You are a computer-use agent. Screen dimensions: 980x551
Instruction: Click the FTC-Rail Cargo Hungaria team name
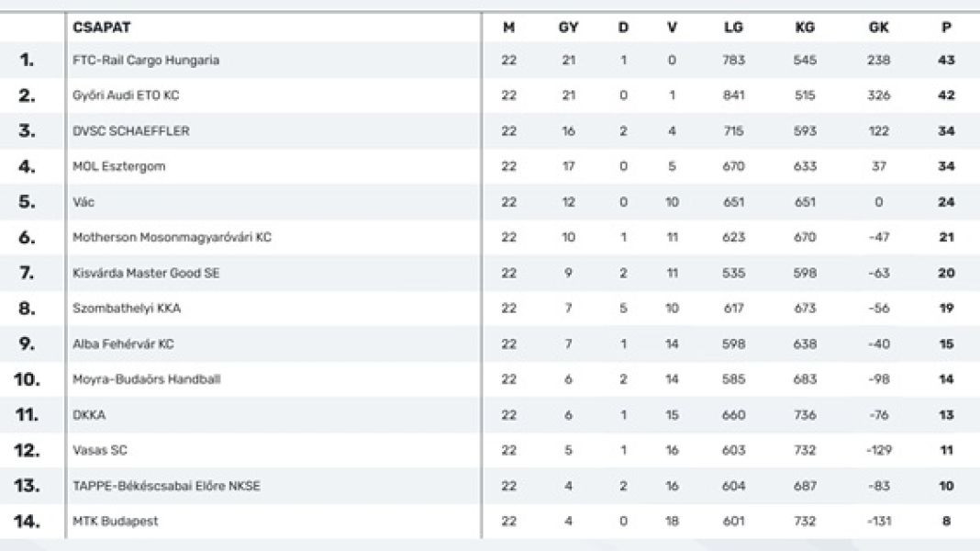click(146, 61)
